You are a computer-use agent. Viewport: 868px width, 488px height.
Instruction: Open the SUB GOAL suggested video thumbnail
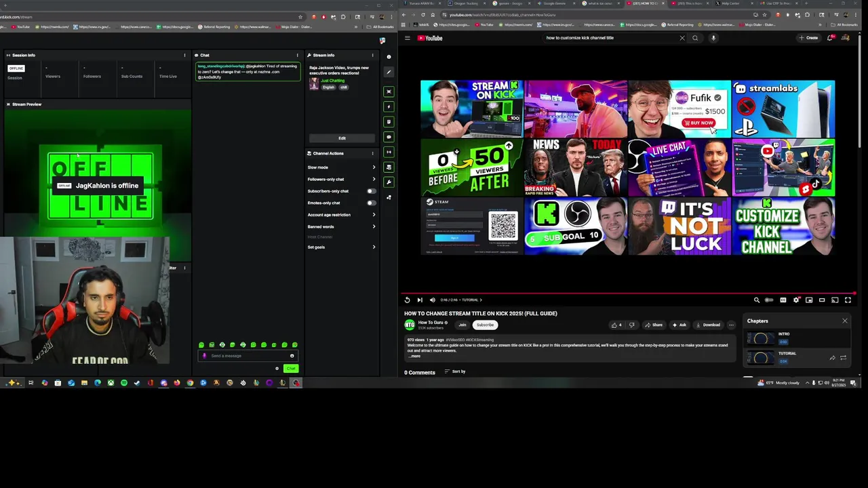point(576,226)
